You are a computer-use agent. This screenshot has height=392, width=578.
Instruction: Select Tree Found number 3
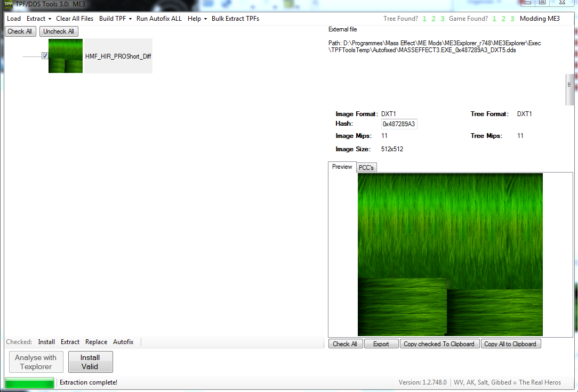click(443, 19)
